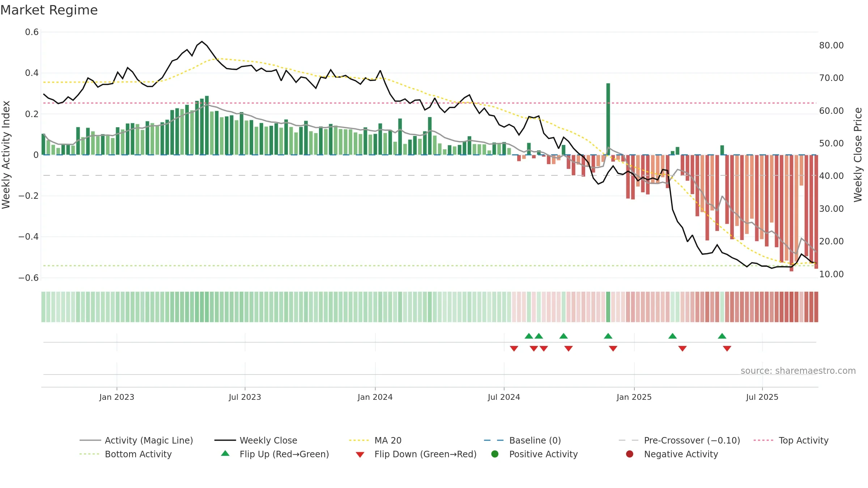This screenshot has width=868, height=488.
Task: Select the latest green flip-up triangle marker
Action: pos(722,336)
